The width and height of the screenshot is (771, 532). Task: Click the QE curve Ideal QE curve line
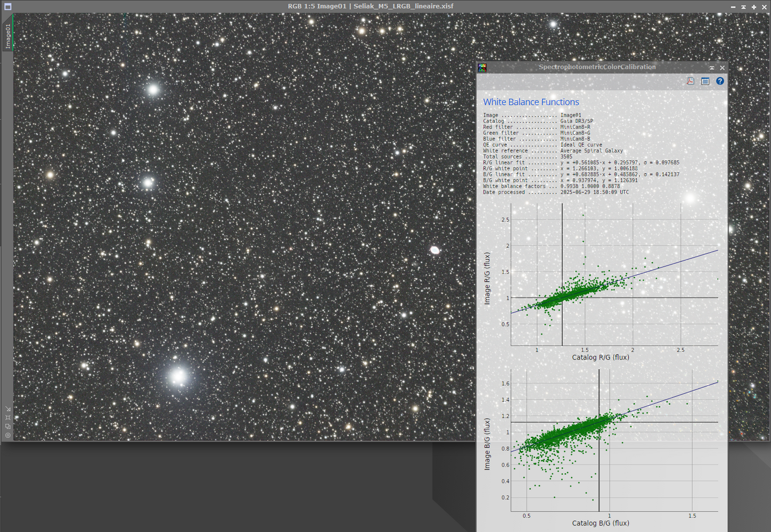(x=543, y=145)
